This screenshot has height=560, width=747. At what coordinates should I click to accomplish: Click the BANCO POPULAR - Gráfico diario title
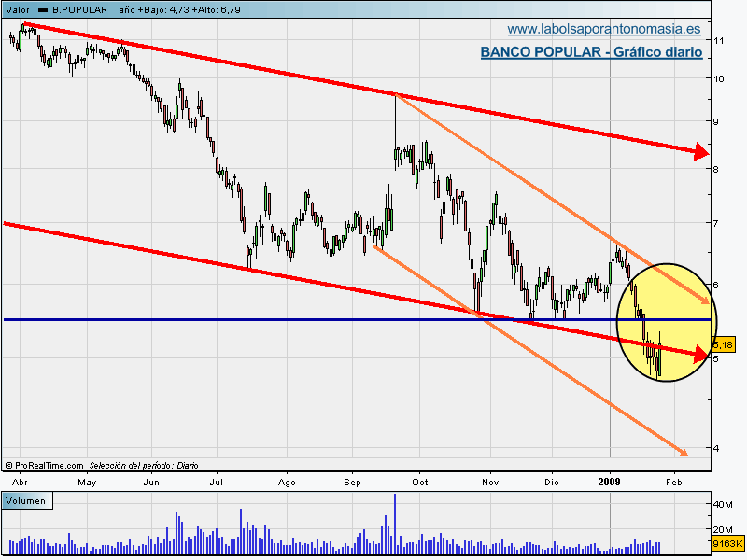[x=591, y=52]
